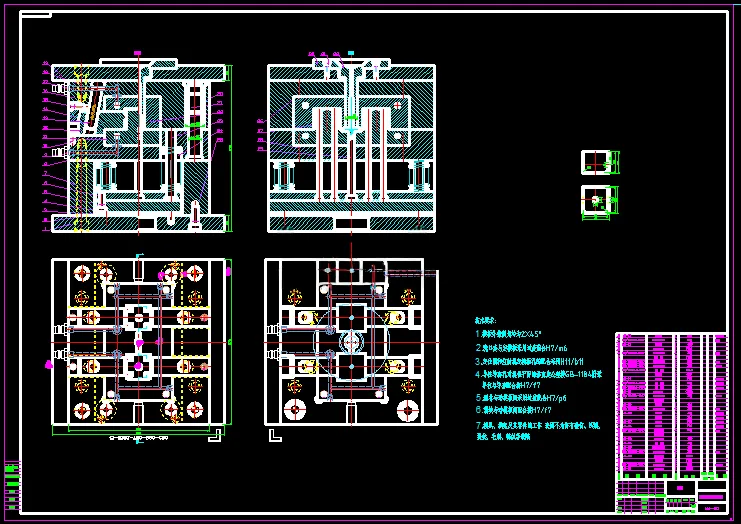Select technical note 4 containing "GB-1184"
The height and width of the screenshot is (524, 741).
539,379
